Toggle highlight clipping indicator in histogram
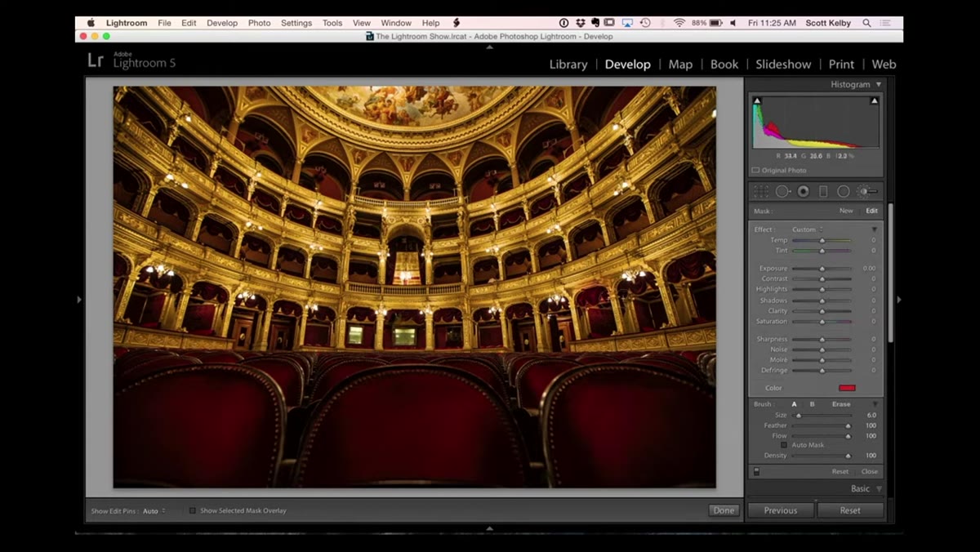Screen dimensions: 980x552 click(875, 101)
